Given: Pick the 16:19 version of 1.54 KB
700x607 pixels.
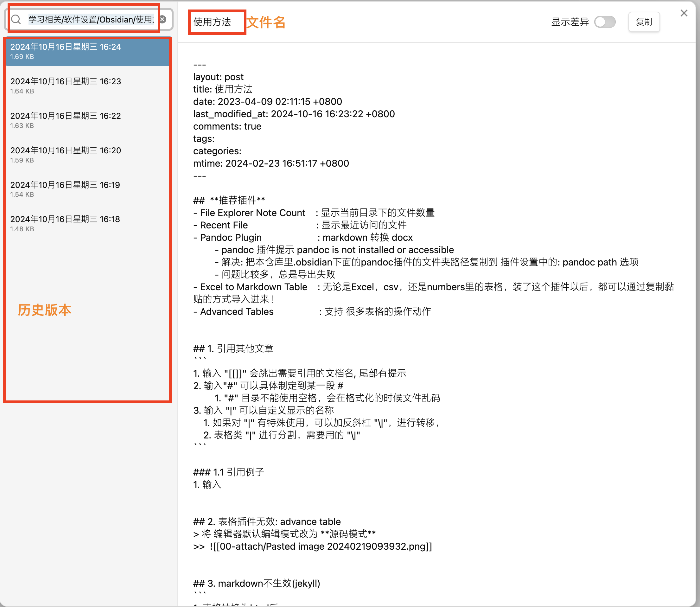Looking at the screenshot, I should (88, 189).
